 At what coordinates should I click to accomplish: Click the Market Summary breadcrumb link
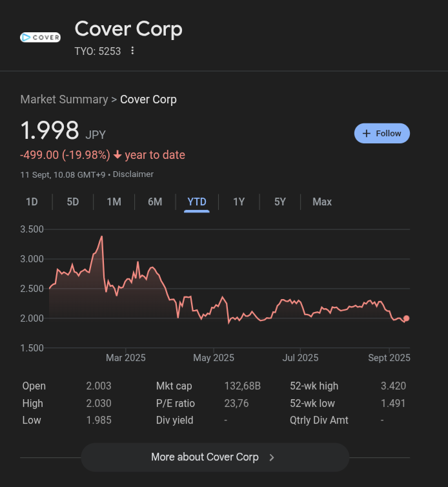point(65,99)
